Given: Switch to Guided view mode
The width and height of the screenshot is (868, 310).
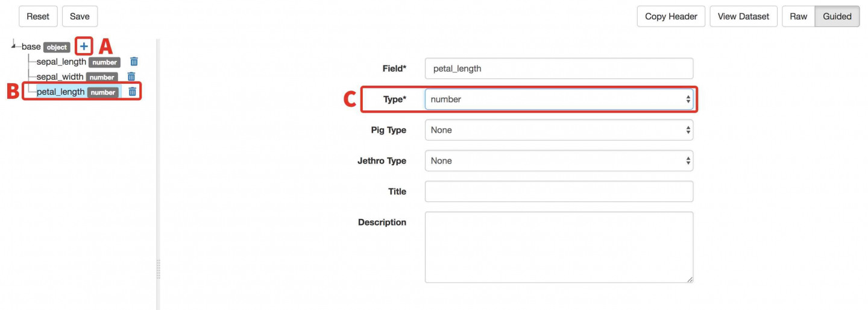Looking at the screenshot, I should pos(837,16).
